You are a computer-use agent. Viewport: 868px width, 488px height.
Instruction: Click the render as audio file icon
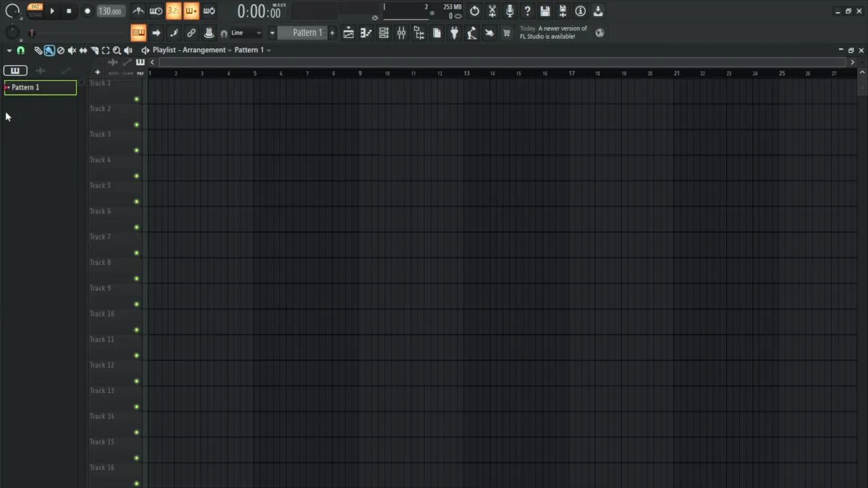563,11
